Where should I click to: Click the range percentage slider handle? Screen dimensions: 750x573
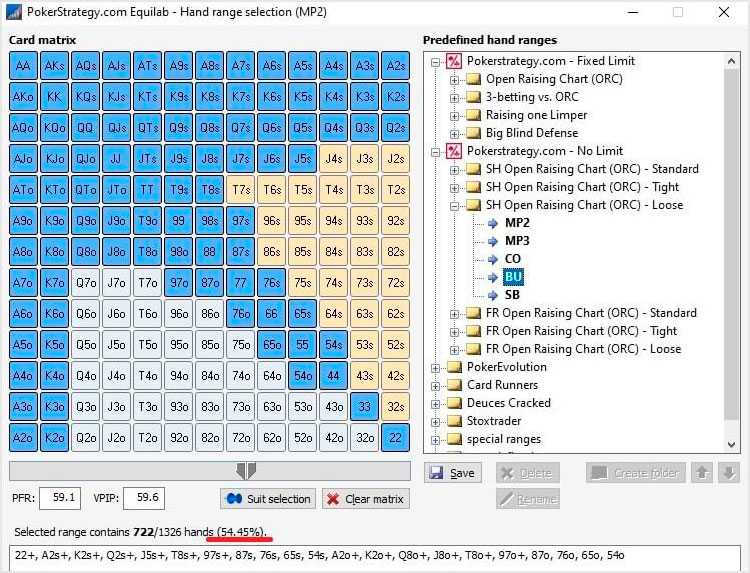(246, 471)
